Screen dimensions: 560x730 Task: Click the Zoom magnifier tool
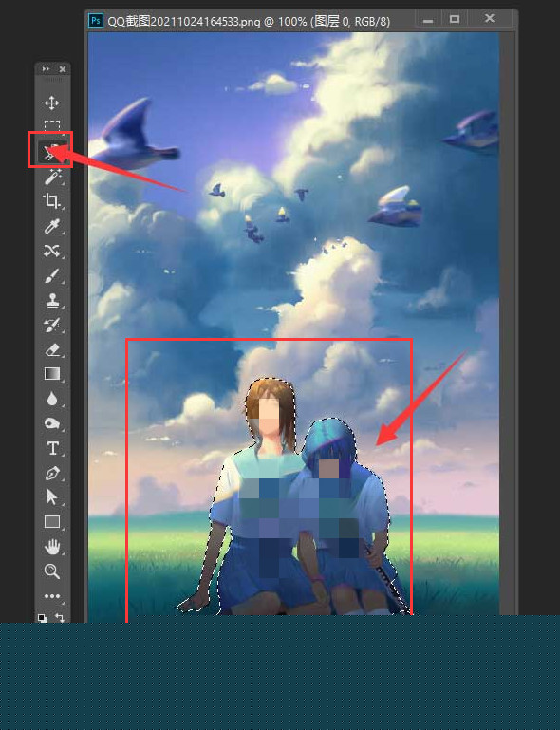(x=52, y=571)
